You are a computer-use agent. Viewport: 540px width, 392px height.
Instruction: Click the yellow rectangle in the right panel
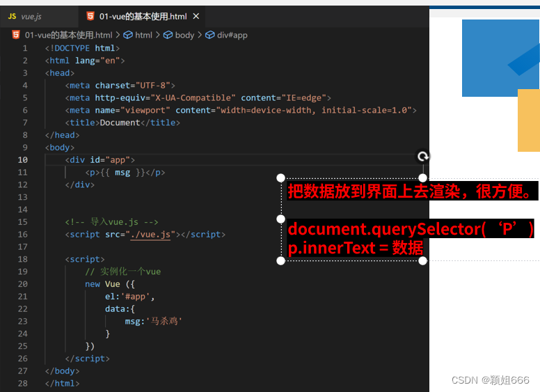point(529,120)
